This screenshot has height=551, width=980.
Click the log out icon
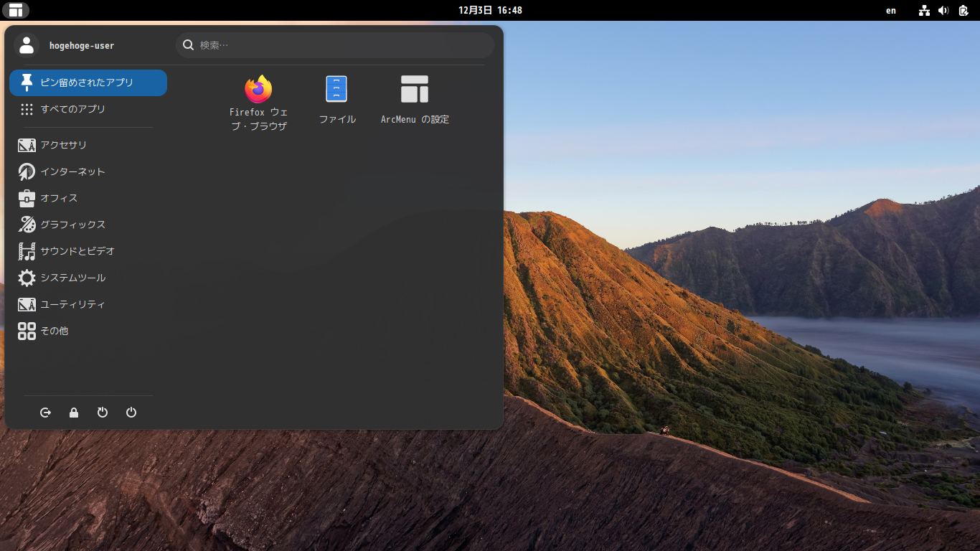(46, 413)
